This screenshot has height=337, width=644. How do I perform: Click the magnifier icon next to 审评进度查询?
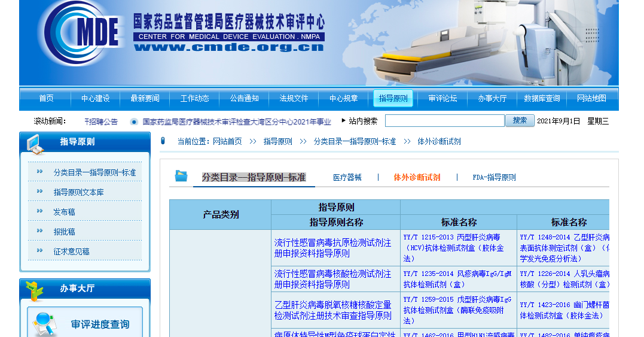[45, 324]
